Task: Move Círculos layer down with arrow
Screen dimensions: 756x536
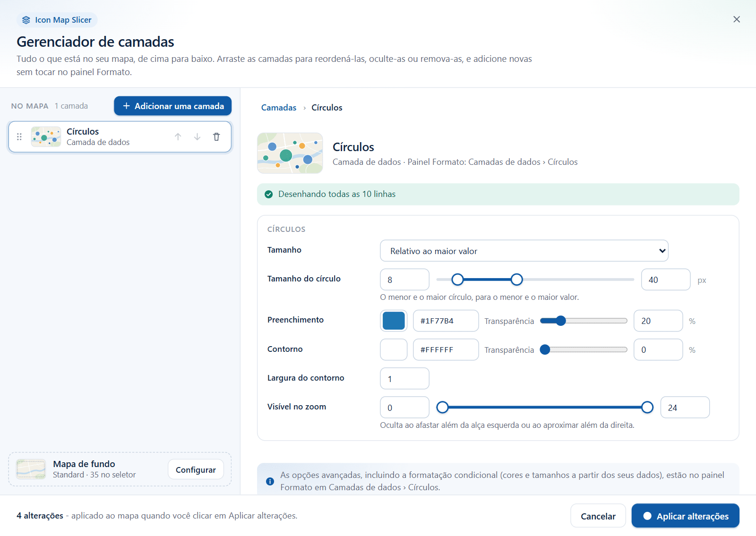Action: pos(197,137)
